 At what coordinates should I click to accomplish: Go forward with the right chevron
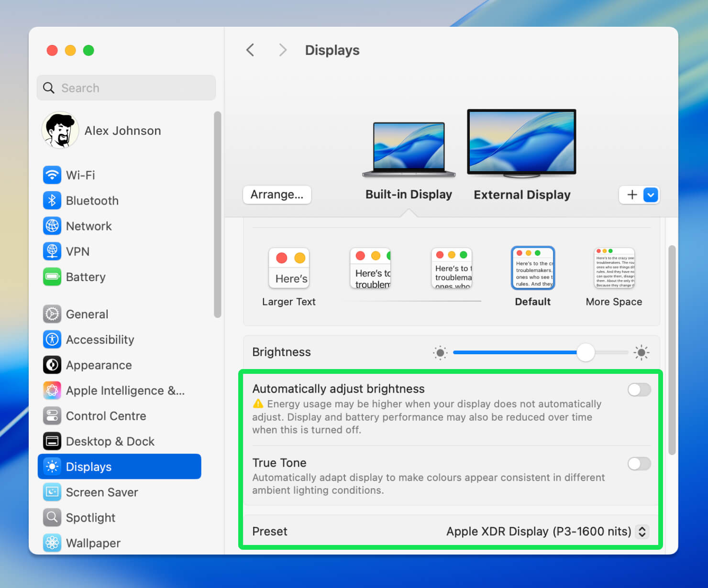click(283, 50)
